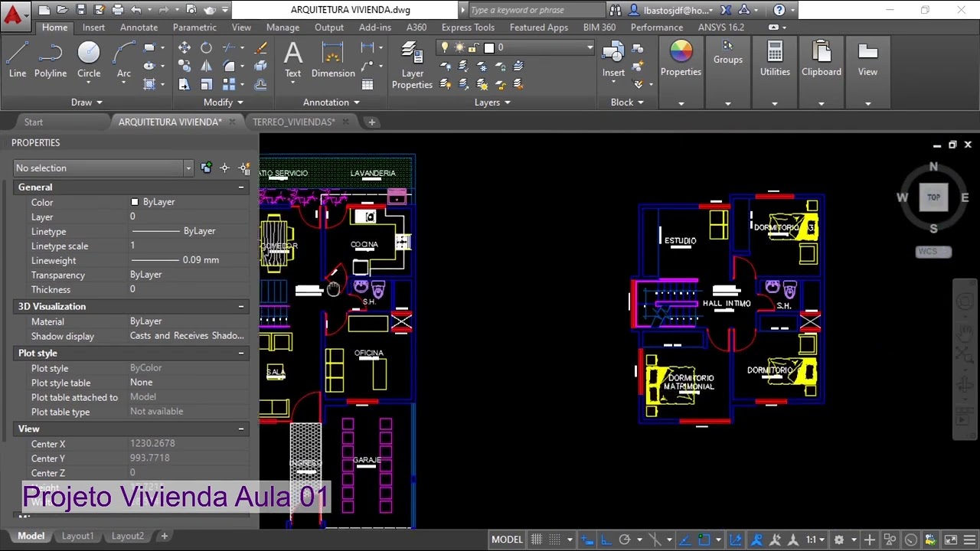This screenshot has height=551, width=980.
Task: Toggle grid display in status bar
Action: click(537, 540)
